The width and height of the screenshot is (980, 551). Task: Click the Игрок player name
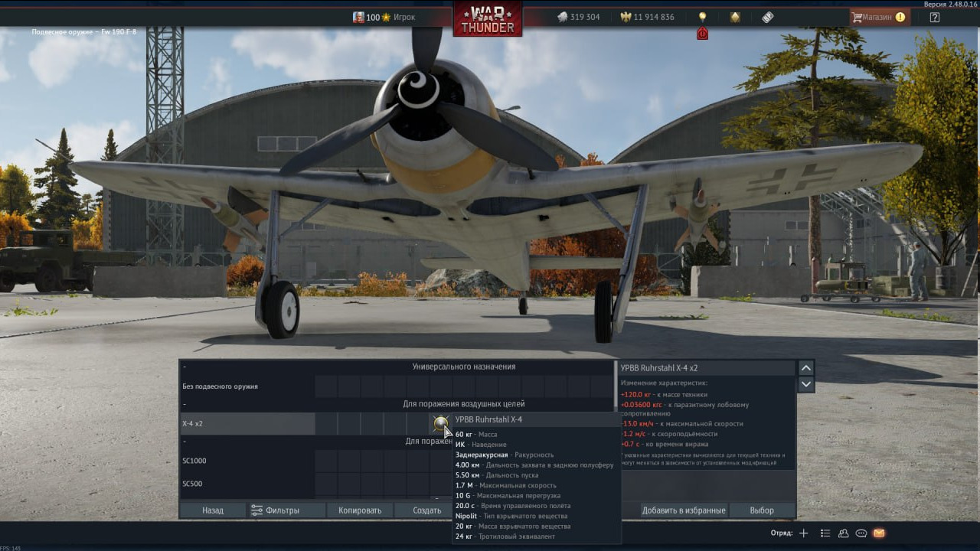[x=404, y=17]
